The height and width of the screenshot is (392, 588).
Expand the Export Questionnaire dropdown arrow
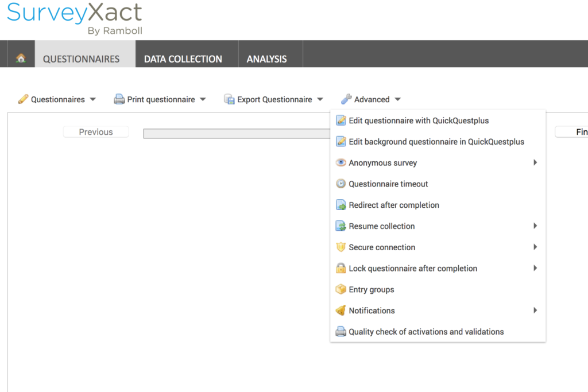point(320,99)
